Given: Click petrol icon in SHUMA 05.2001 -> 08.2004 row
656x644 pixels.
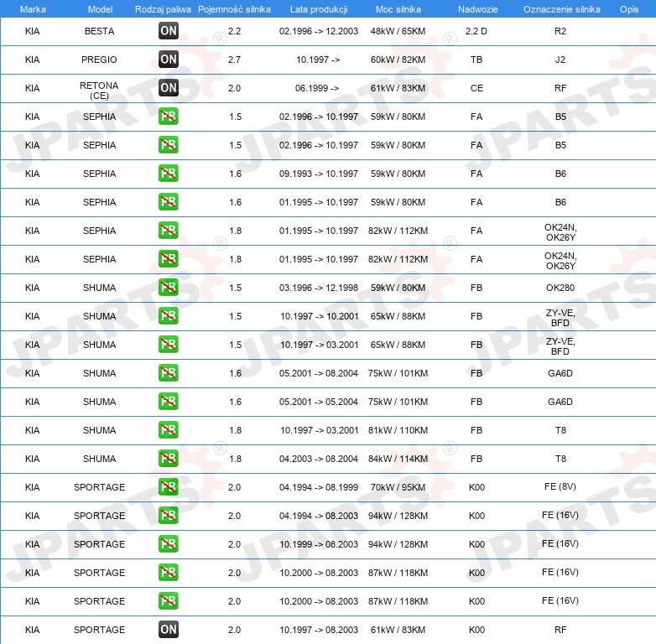Looking at the screenshot, I should [168, 372].
